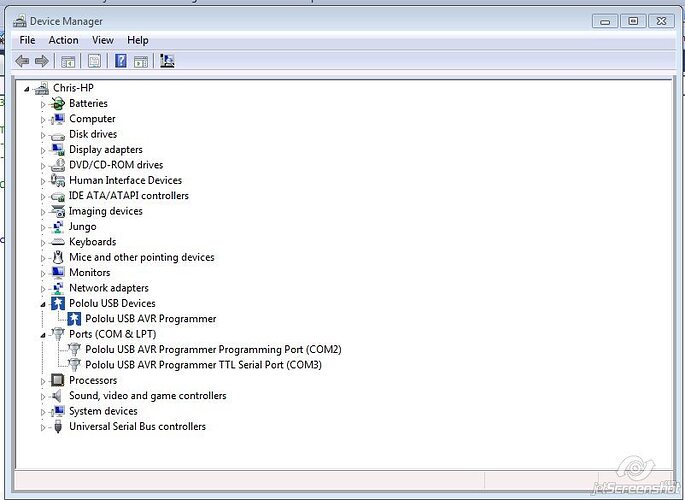Collapse the Pololu USB Devices node

(x=43, y=304)
